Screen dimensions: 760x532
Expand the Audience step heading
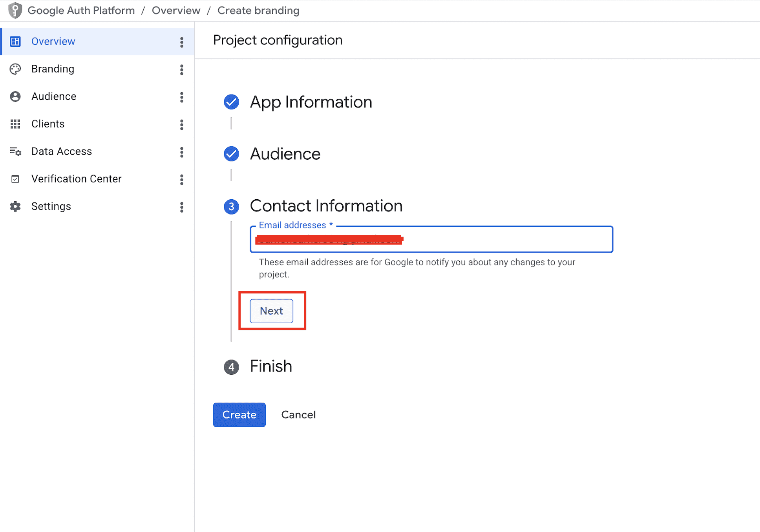click(285, 154)
